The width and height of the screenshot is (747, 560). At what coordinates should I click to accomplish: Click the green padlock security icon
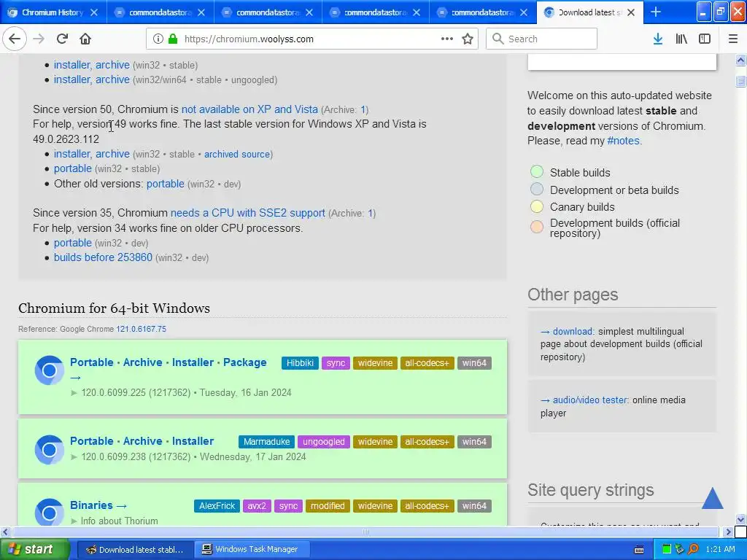tap(173, 39)
